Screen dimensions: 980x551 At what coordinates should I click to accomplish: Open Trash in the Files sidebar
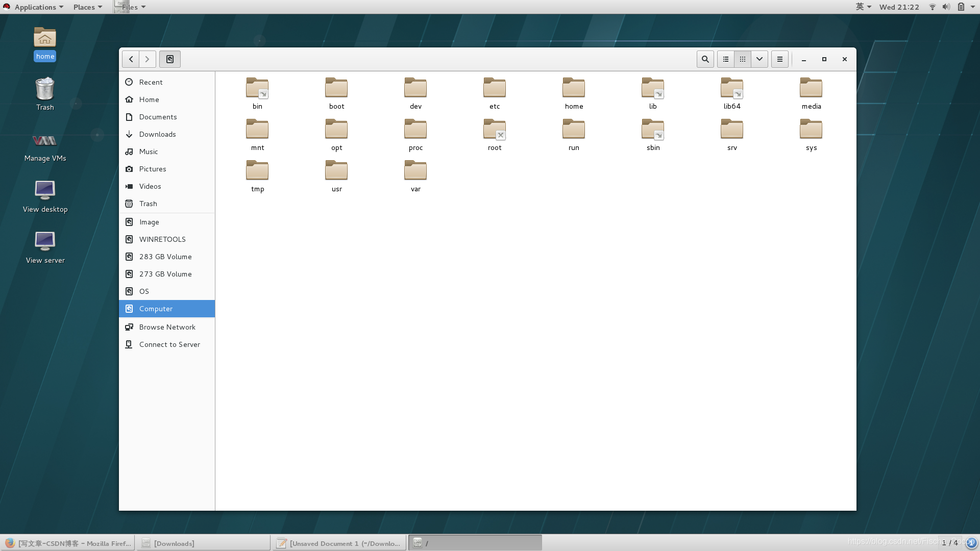167,204
